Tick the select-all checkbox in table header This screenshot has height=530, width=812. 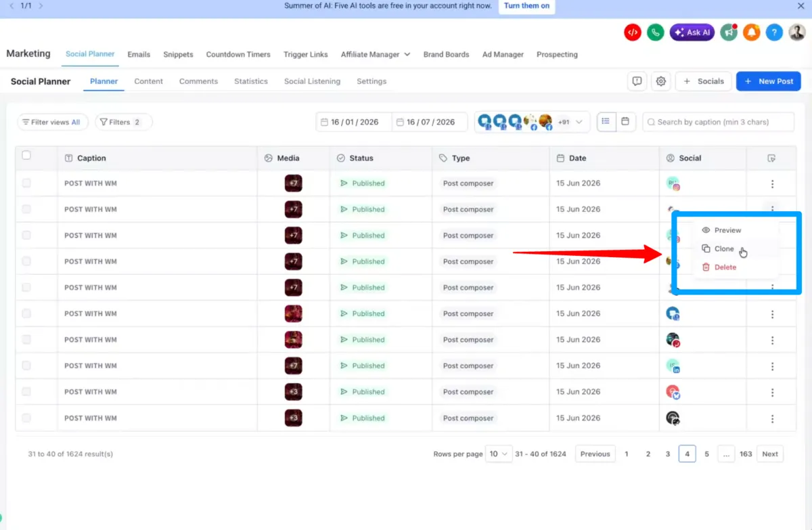[x=26, y=155]
